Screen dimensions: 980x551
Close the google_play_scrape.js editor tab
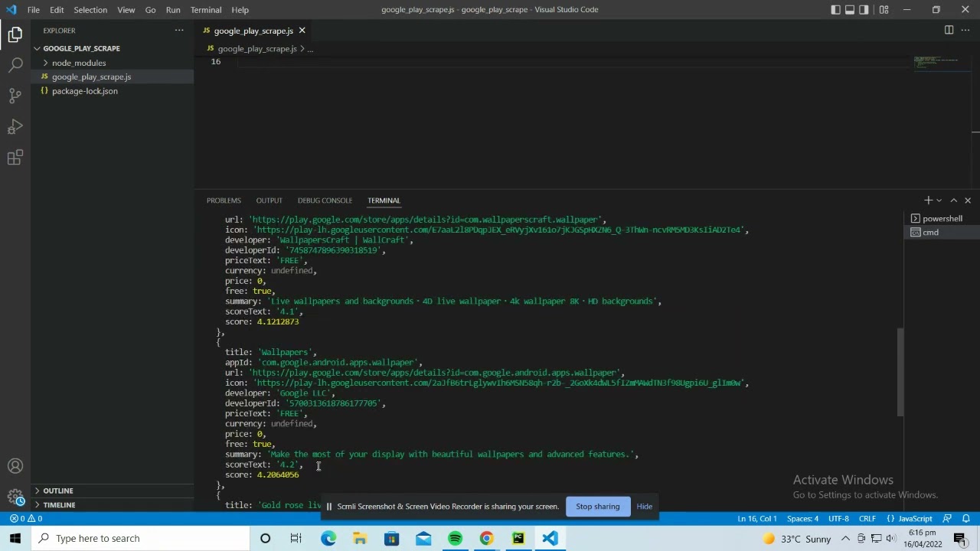(x=302, y=31)
